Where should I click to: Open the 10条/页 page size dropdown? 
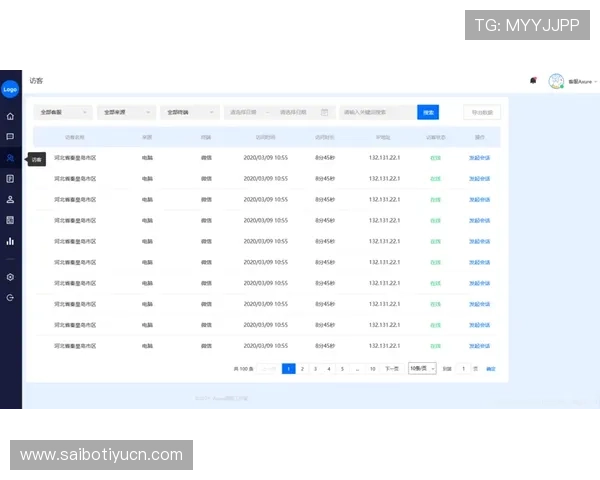(x=422, y=368)
